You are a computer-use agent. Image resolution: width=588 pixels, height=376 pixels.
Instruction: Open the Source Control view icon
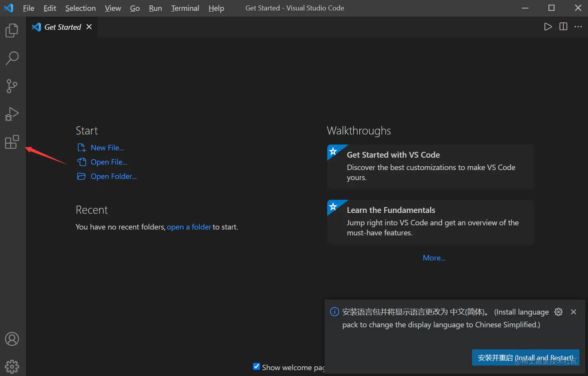click(x=12, y=86)
